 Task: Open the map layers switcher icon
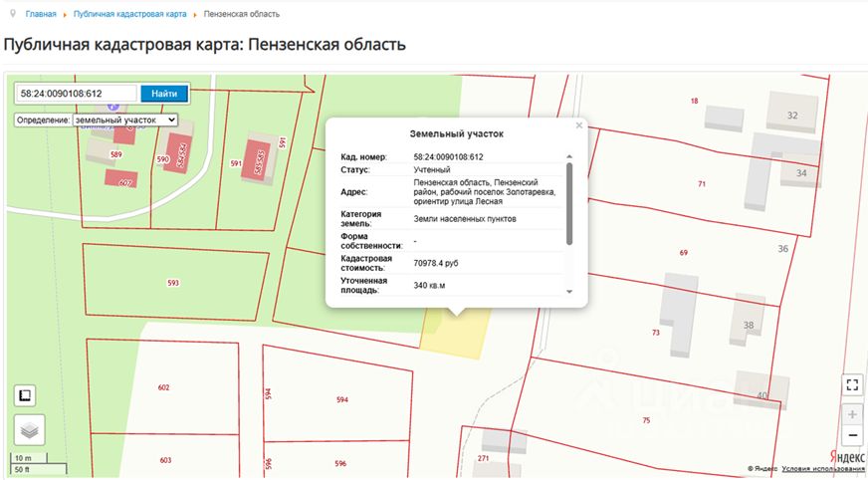click(x=29, y=429)
